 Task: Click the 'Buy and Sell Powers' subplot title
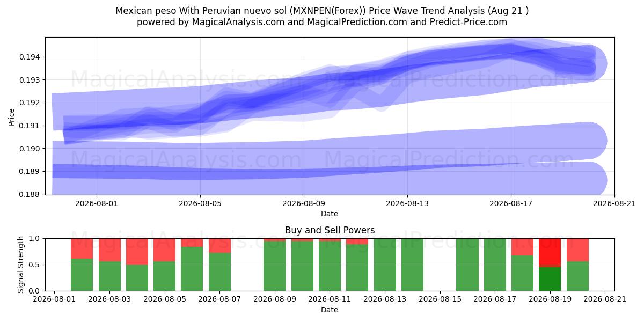pyautogui.click(x=330, y=230)
